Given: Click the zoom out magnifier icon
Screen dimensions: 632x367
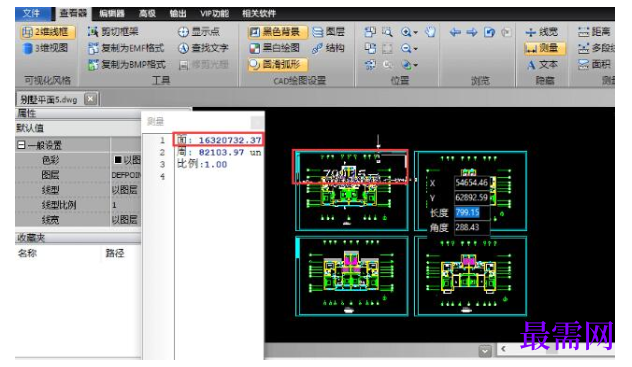Looking at the screenshot, I should coord(406,48).
